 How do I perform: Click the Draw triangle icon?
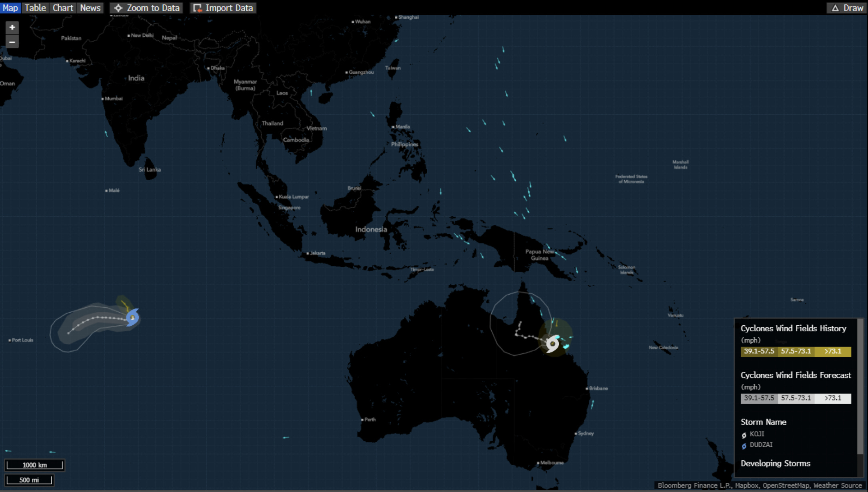pos(835,8)
